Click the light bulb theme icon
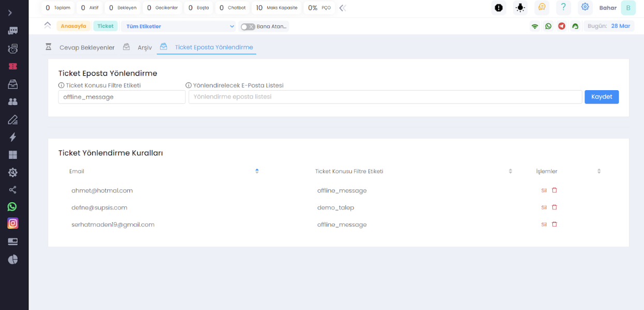 (520, 8)
